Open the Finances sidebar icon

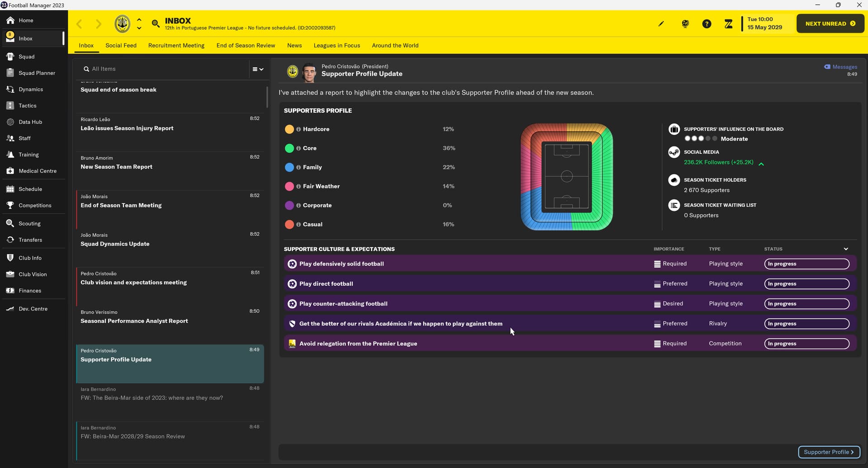(10, 291)
